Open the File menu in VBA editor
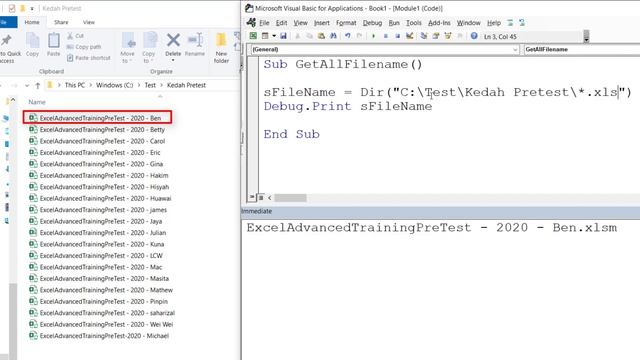This screenshot has height=360, width=640. pyautogui.click(x=264, y=23)
